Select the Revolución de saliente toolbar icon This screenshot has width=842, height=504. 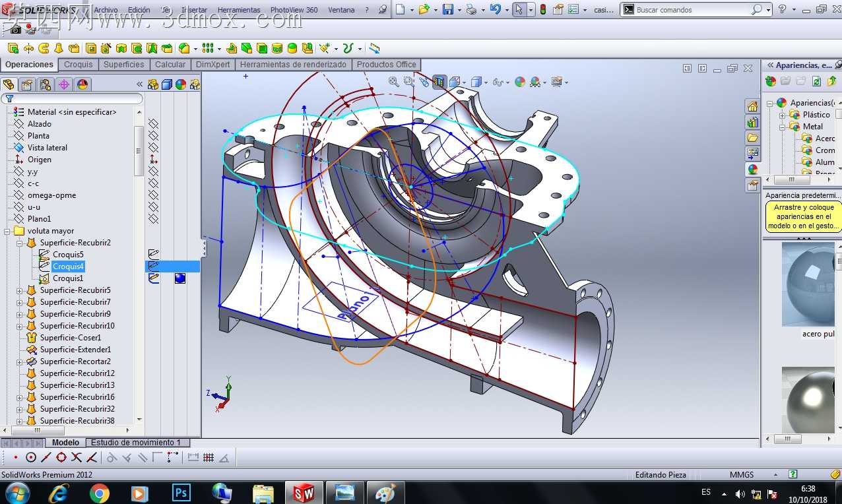[x=28, y=48]
